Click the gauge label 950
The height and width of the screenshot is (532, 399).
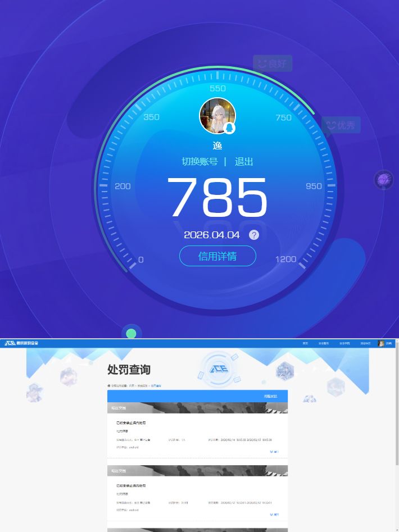(314, 186)
